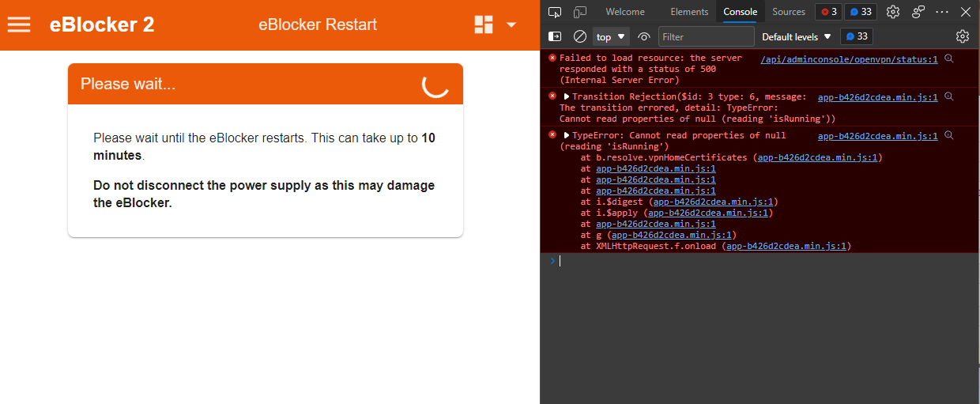The width and height of the screenshot is (980, 404).
Task: Click the dashboard grid icon in eBlocker header
Action: coord(484,25)
